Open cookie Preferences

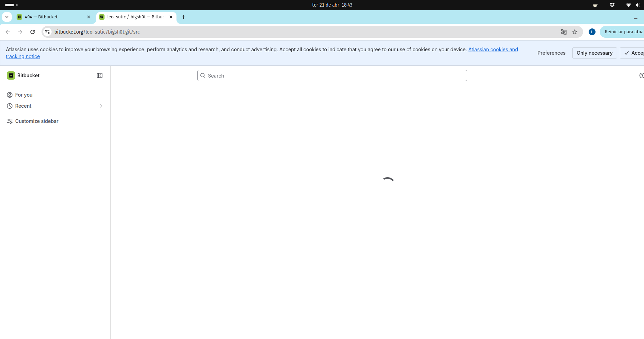(x=551, y=53)
